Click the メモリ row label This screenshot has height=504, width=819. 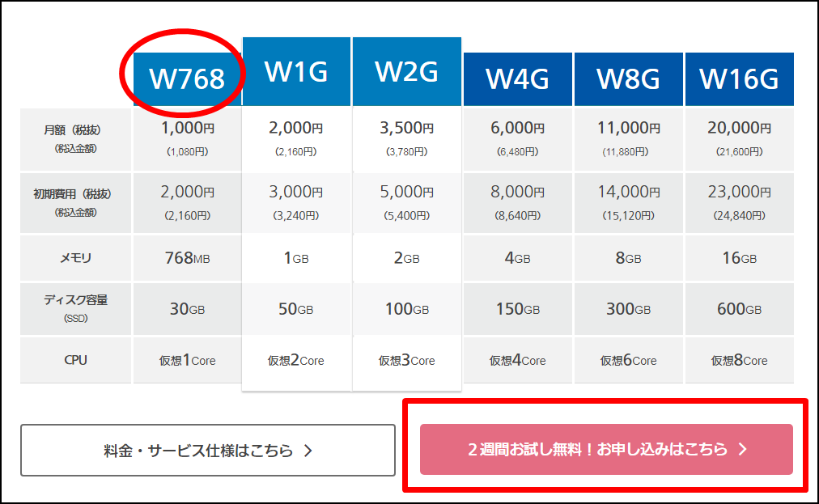pyautogui.click(x=75, y=258)
